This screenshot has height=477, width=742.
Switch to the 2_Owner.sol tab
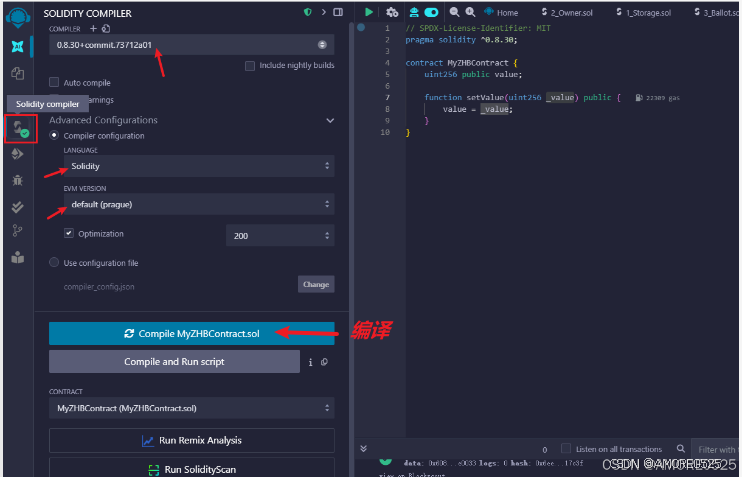567,13
